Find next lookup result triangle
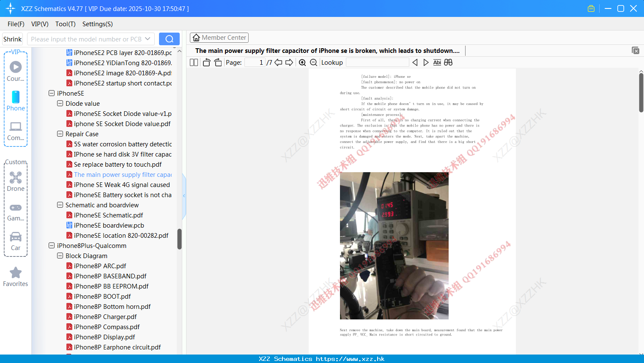This screenshot has width=644, height=363. point(426,63)
